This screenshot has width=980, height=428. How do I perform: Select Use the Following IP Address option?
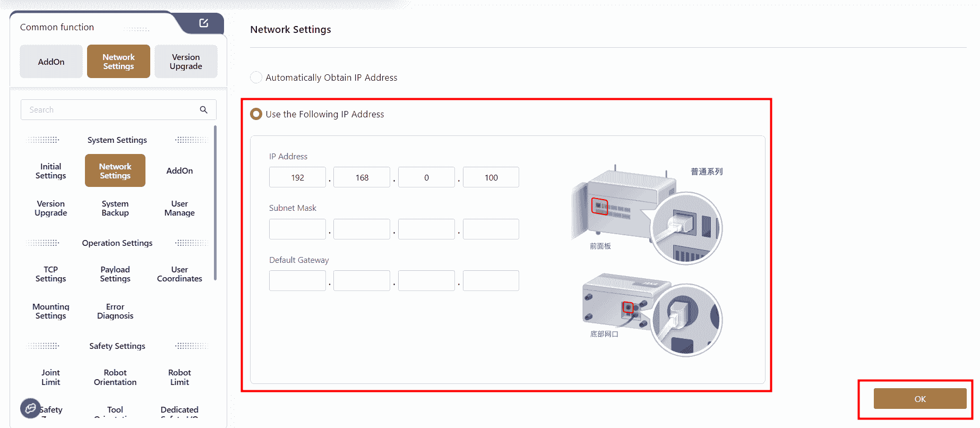[256, 114]
